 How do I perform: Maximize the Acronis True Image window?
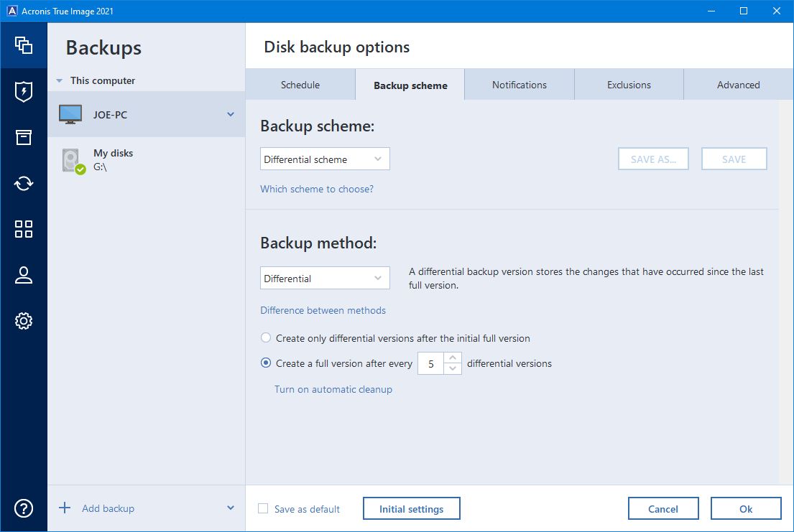[744, 11]
